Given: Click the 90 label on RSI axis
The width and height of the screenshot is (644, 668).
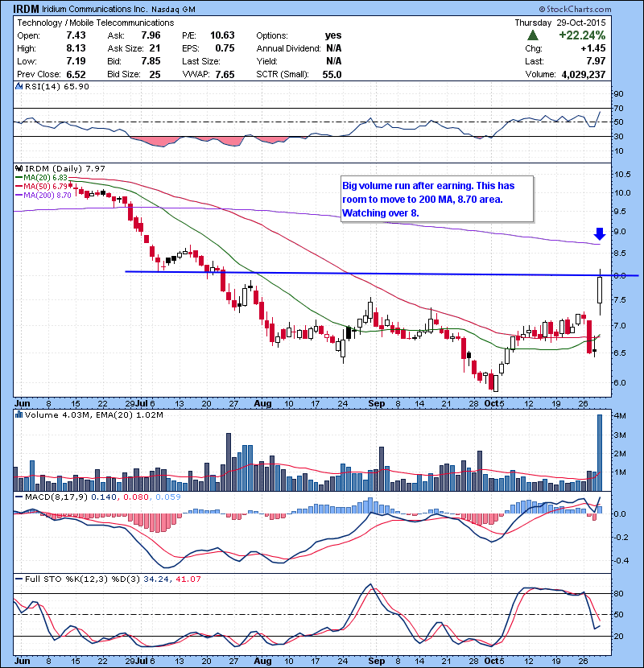Looking at the screenshot, I should tap(618, 94).
